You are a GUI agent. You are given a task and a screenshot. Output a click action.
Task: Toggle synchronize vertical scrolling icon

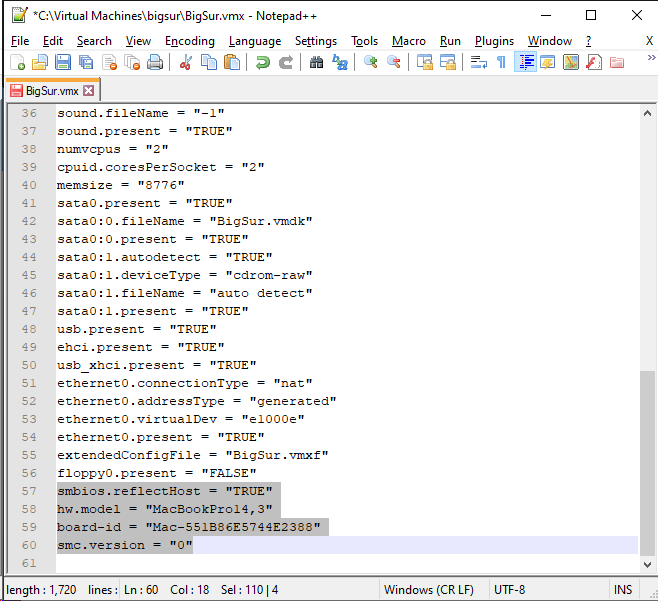tap(425, 63)
